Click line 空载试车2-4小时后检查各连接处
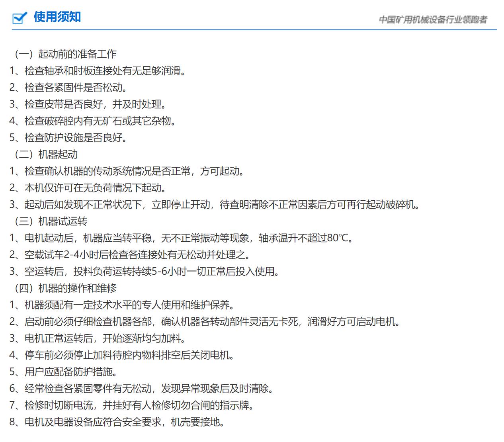504x442 pixels. point(130,255)
